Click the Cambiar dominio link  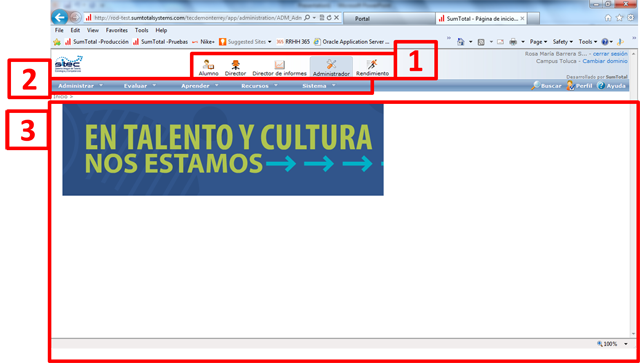click(x=605, y=61)
